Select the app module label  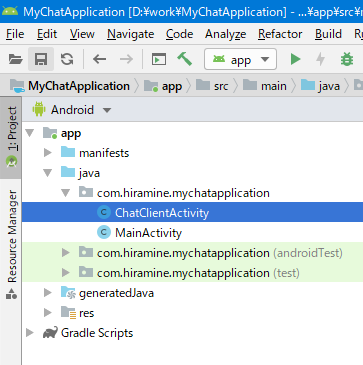(71, 134)
